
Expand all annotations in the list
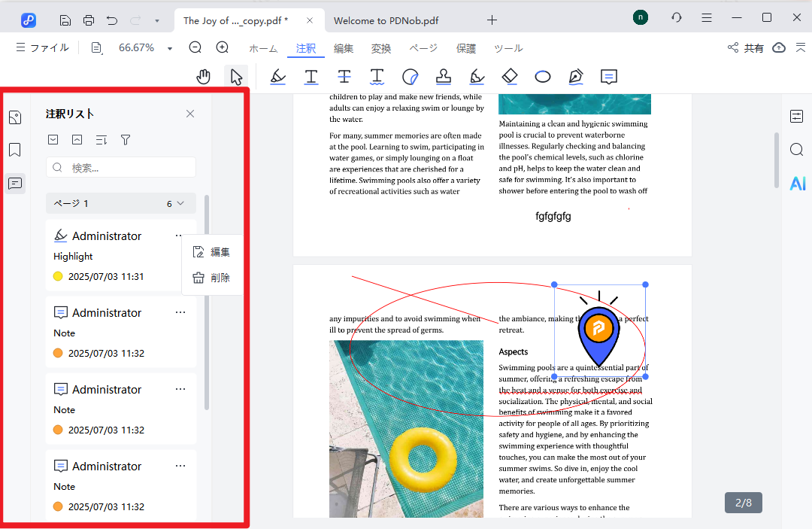point(53,139)
